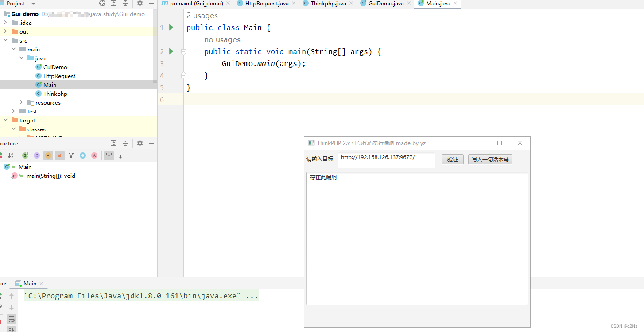The width and height of the screenshot is (644, 332).
Task: Run class Main from line 1 gutter arrow
Action: point(171,27)
